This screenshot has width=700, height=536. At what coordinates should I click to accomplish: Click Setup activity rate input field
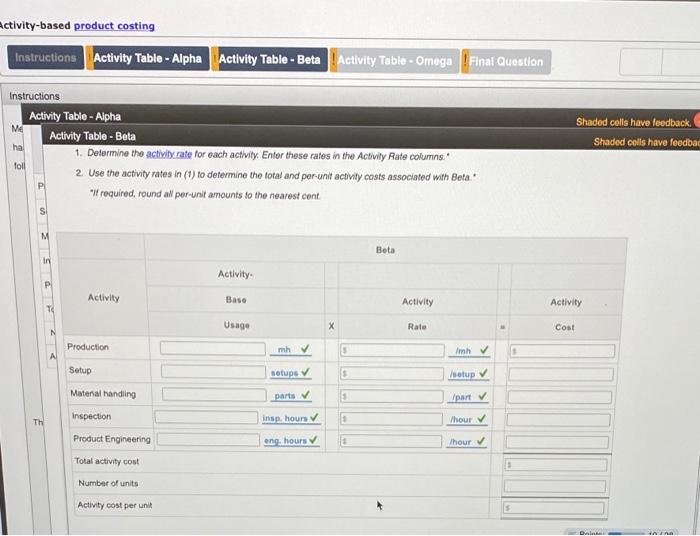pyautogui.click(x=392, y=374)
